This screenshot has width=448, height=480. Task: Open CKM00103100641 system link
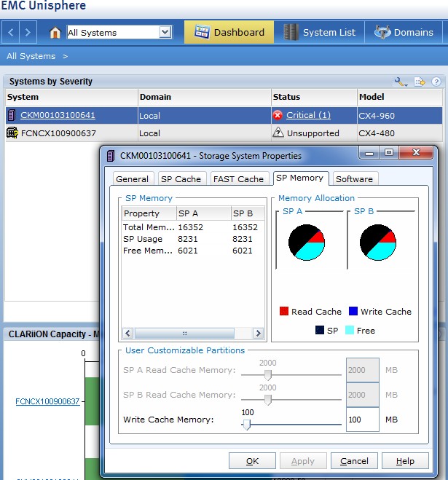[58, 115]
